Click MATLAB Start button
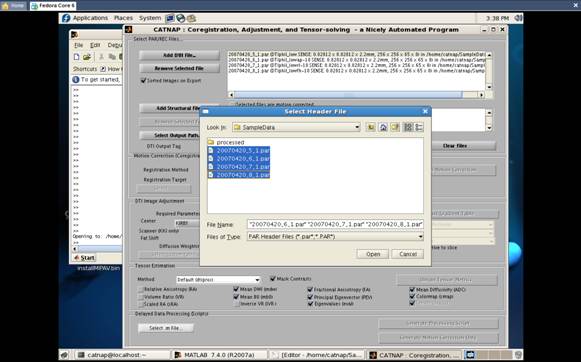This screenshot has height=362, width=581. pyautogui.click(x=84, y=258)
